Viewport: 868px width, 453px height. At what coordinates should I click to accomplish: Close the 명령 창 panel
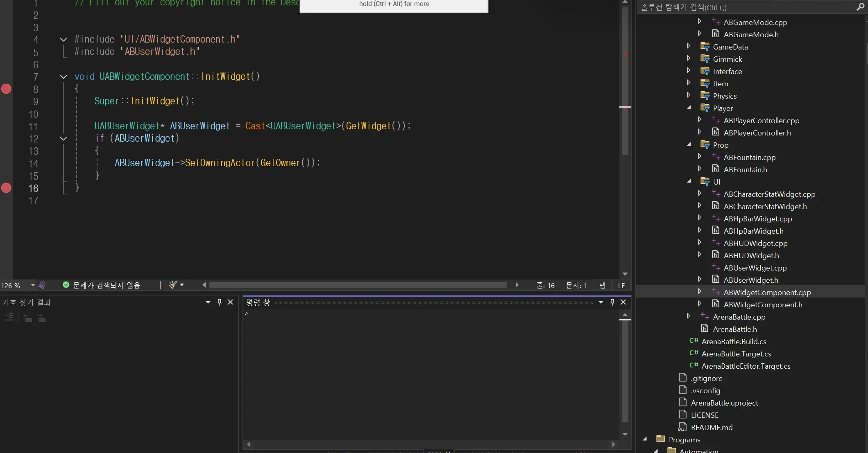623,302
